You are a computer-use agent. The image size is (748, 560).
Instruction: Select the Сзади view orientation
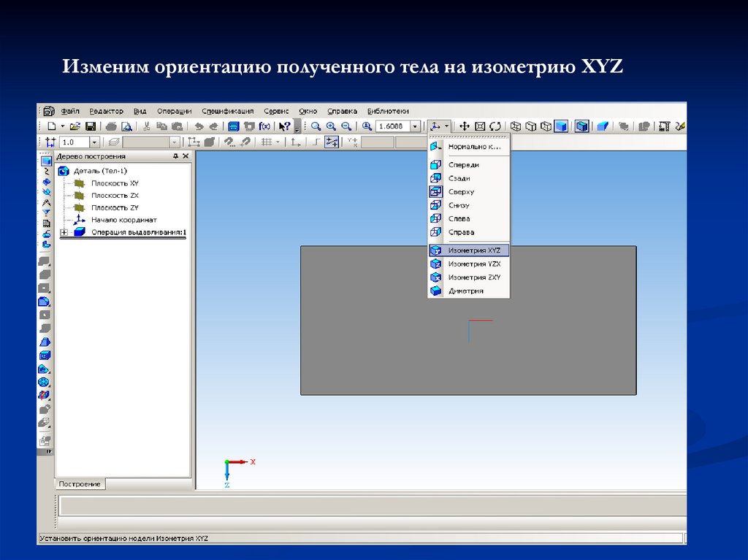469,178
